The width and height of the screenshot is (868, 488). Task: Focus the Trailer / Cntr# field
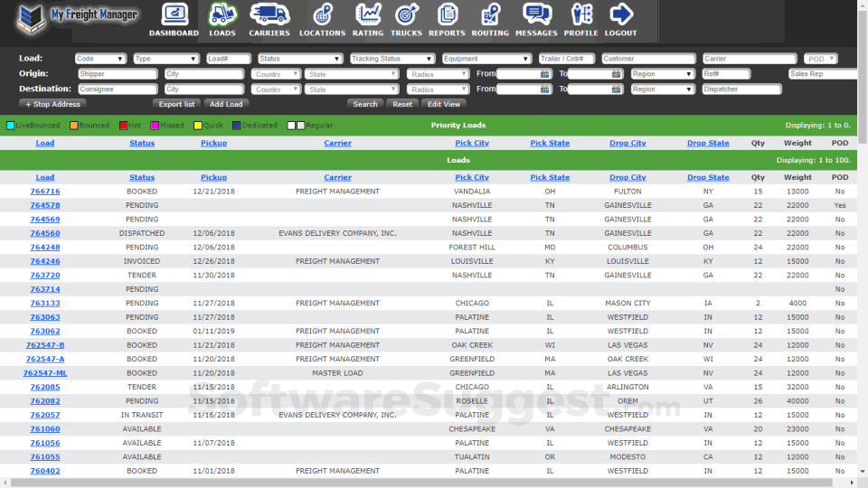(x=566, y=59)
